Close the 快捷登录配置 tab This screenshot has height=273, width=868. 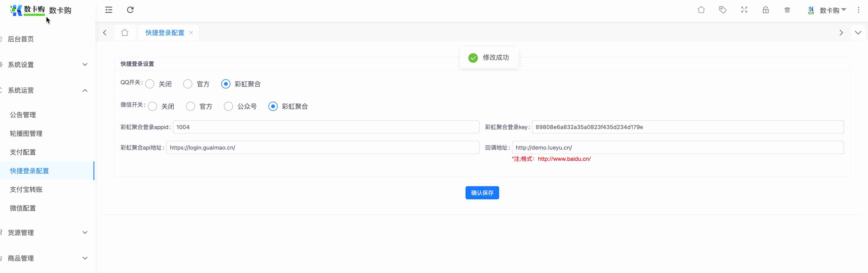[x=191, y=33]
